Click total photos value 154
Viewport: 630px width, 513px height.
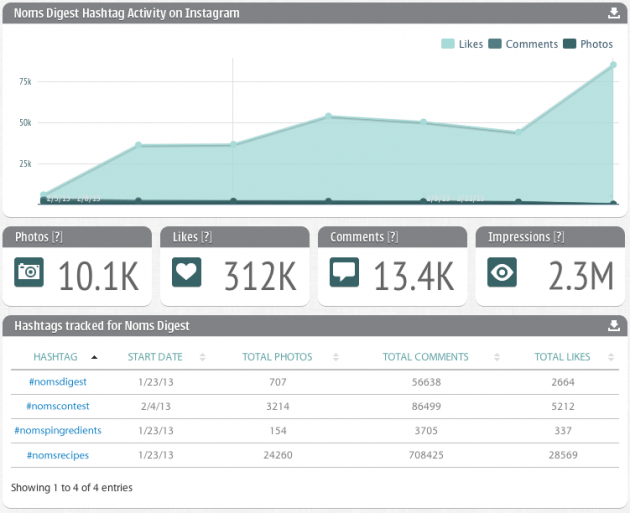click(x=278, y=431)
